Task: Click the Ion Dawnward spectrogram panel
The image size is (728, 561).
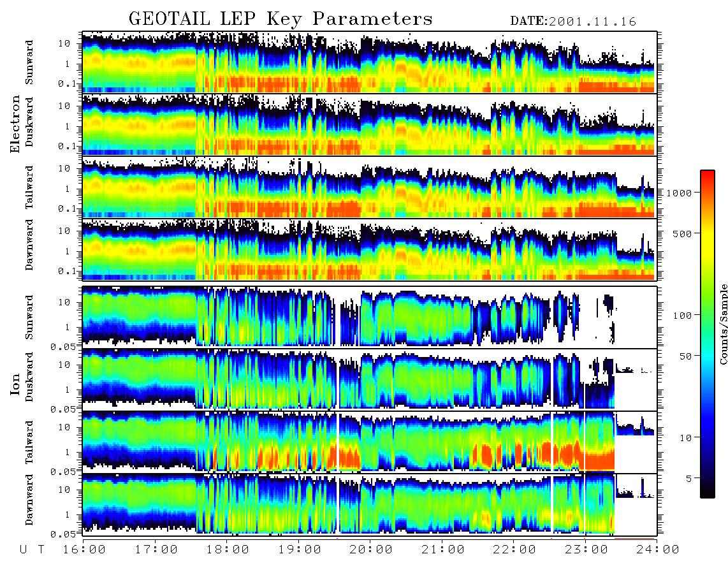Action: click(x=370, y=505)
